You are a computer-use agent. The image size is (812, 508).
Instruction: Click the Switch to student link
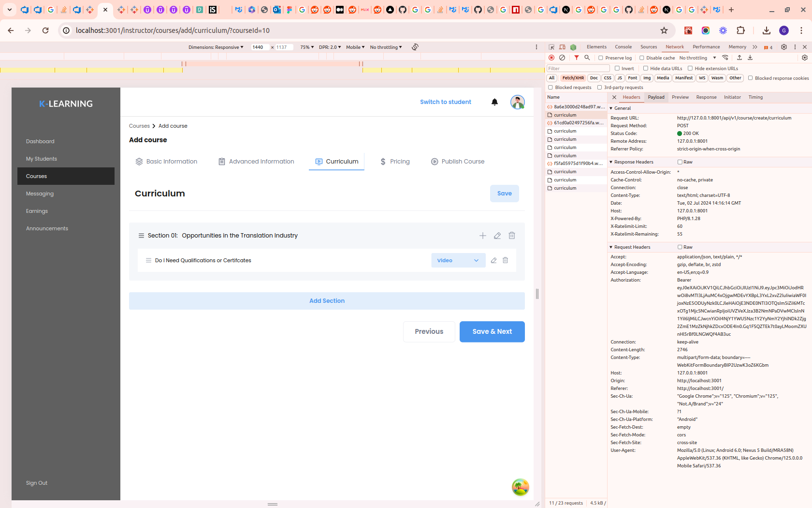tap(445, 102)
